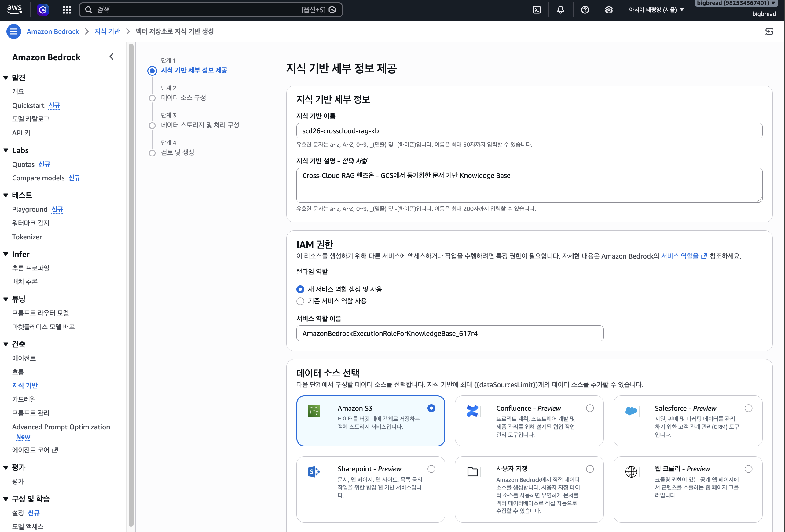Collapse the Labs section in the sidebar
This screenshot has height=532, width=785.
6,150
